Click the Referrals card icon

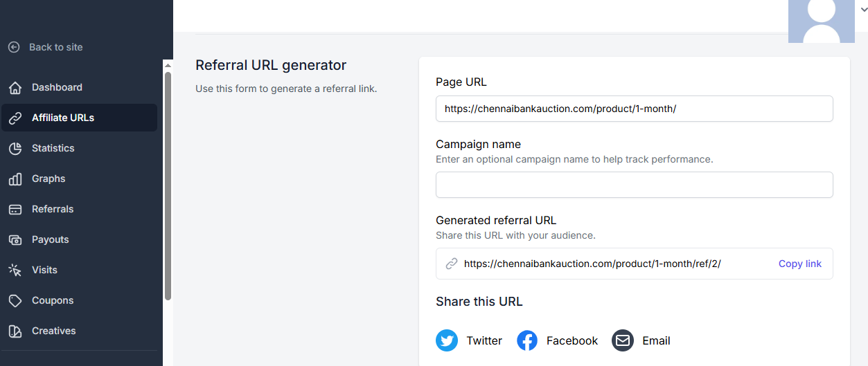[x=15, y=210]
